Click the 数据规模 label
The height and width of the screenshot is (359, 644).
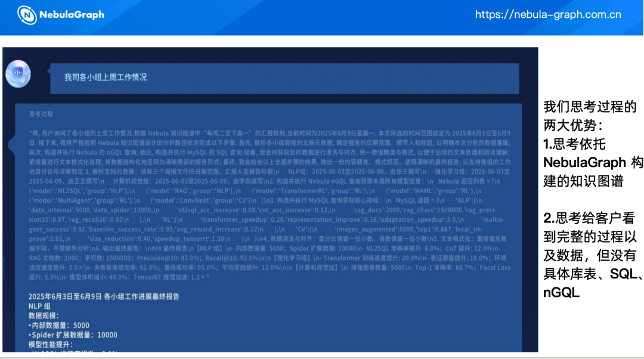pos(44,315)
